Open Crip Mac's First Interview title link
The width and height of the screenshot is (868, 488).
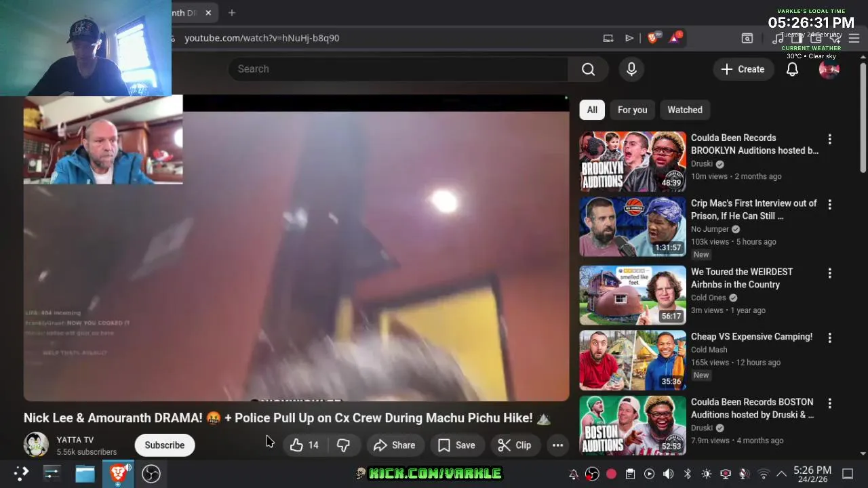[754, 209]
